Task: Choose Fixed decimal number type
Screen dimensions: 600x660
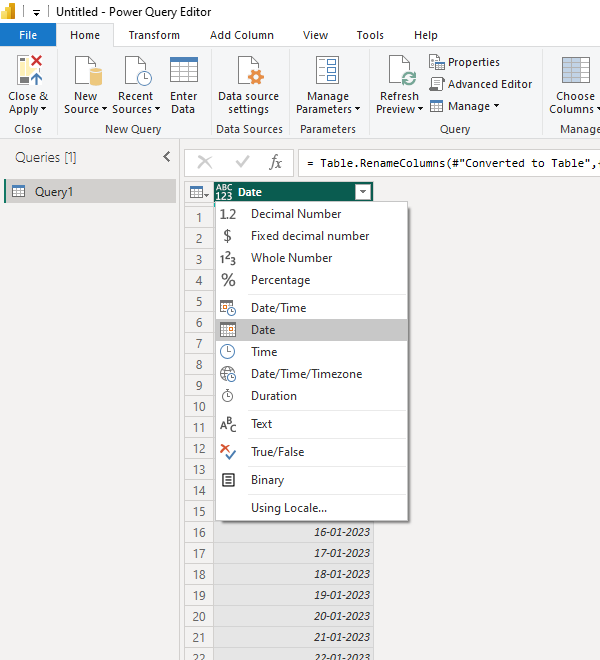Action: [x=312, y=236]
